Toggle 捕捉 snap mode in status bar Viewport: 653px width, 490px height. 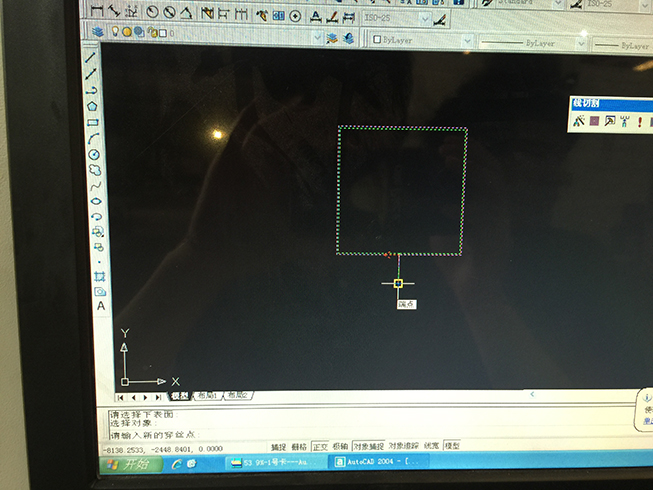click(x=278, y=447)
